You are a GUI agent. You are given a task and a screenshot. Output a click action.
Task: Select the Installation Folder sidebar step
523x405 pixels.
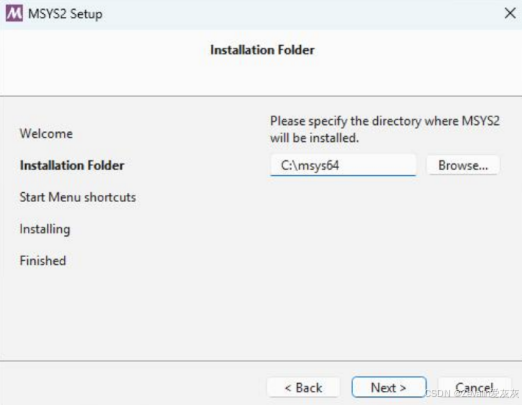72,165
